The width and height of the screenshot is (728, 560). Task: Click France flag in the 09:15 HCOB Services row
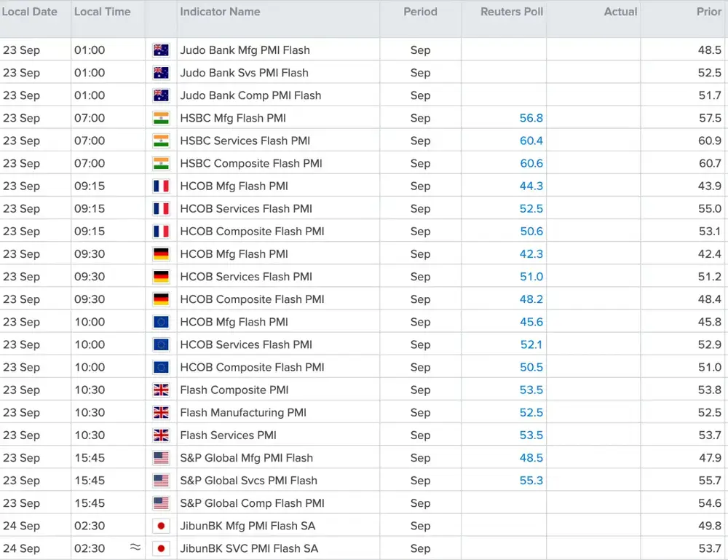point(161,209)
